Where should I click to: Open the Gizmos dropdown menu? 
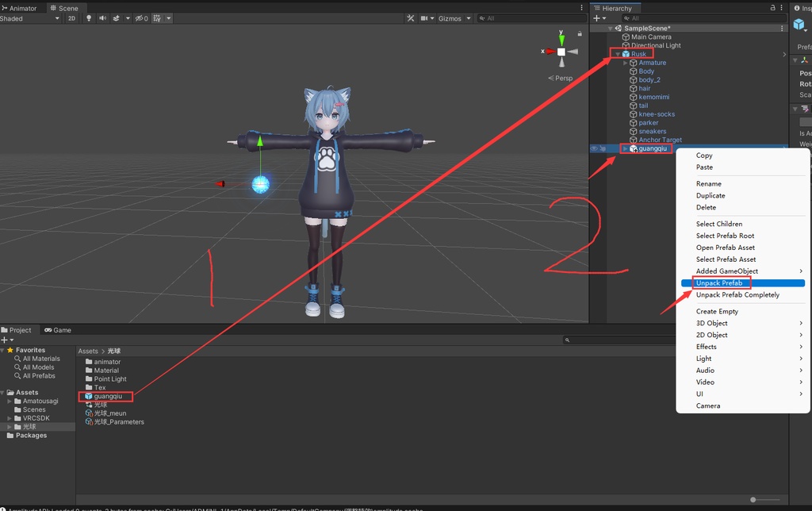(x=468, y=17)
